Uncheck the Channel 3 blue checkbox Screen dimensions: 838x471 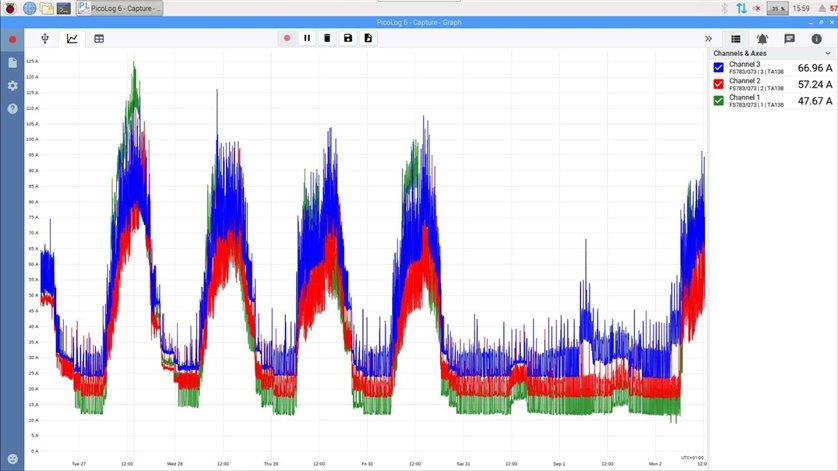[718, 68]
